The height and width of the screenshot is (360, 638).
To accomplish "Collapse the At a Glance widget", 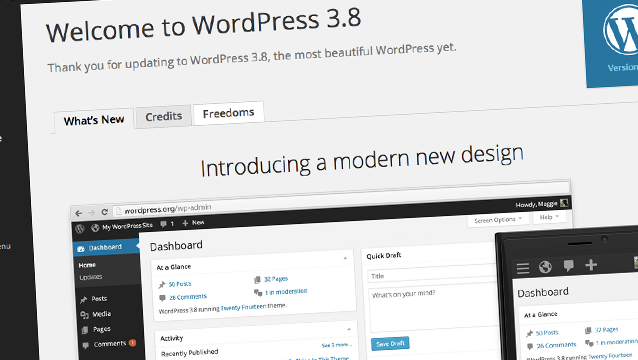I will [345, 258].
